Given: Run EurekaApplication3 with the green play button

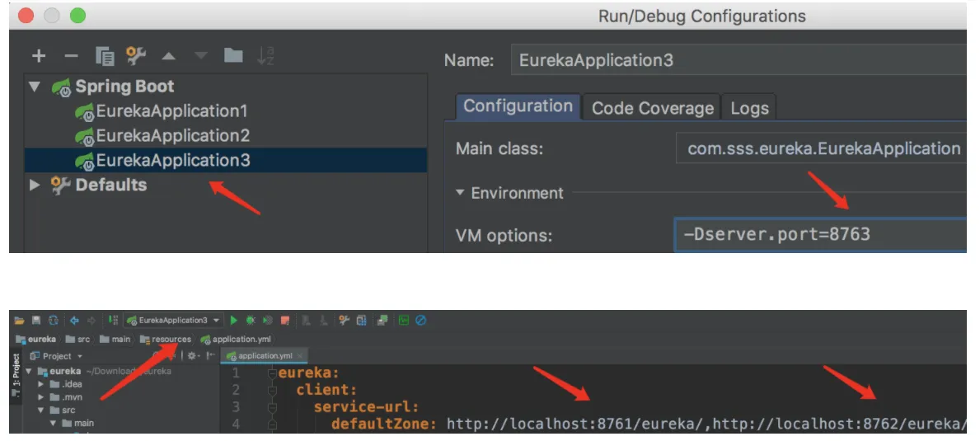Looking at the screenshot, I should pos(234,321).
